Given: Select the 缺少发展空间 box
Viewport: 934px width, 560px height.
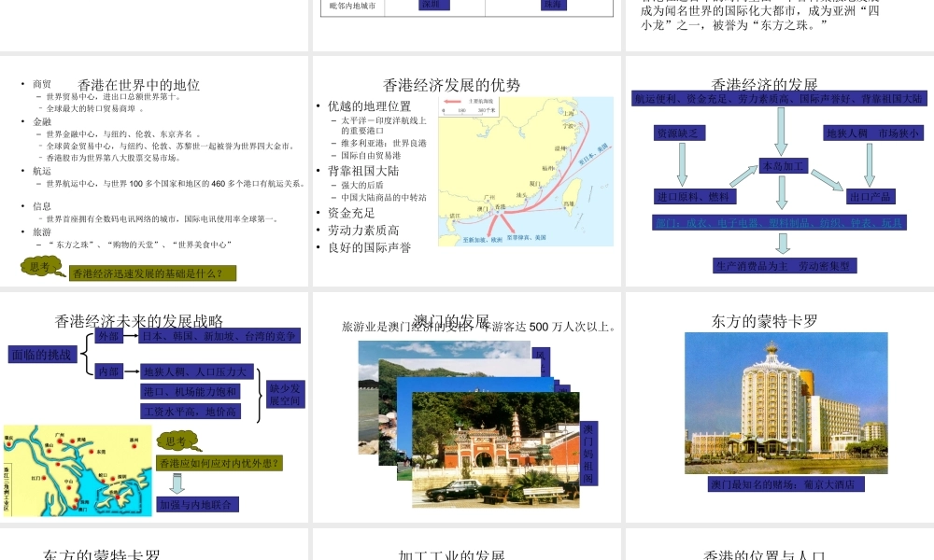Looking at the screenshot, I should point(285,394).
